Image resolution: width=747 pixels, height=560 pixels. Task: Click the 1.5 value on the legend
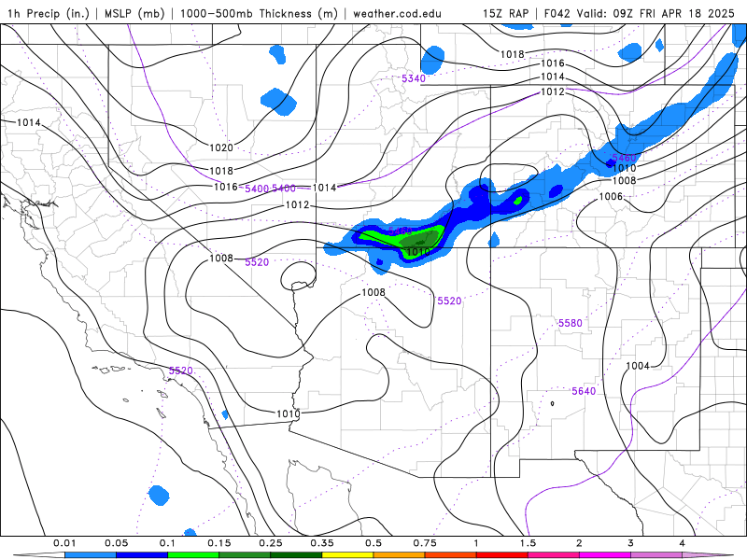pos(528,543)
